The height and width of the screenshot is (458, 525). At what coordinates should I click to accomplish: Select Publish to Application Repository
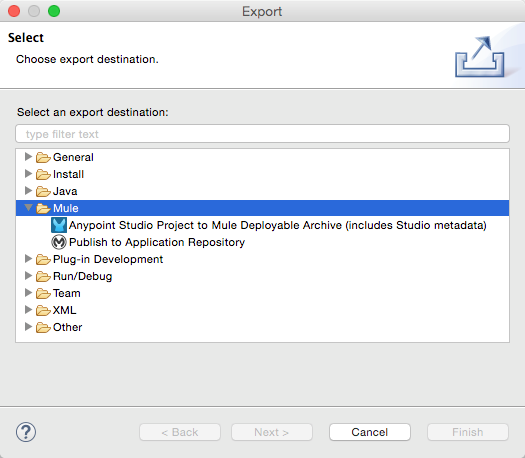coord(157,242)
